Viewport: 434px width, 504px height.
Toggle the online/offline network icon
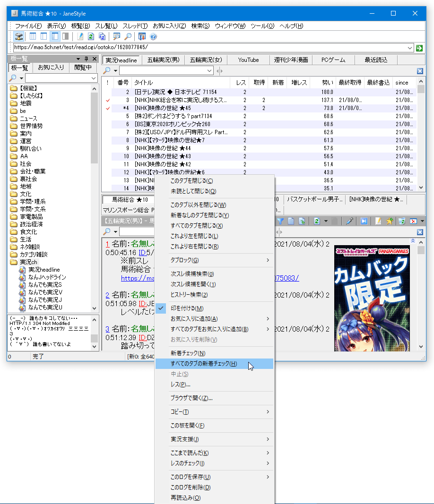click(19, 37)
